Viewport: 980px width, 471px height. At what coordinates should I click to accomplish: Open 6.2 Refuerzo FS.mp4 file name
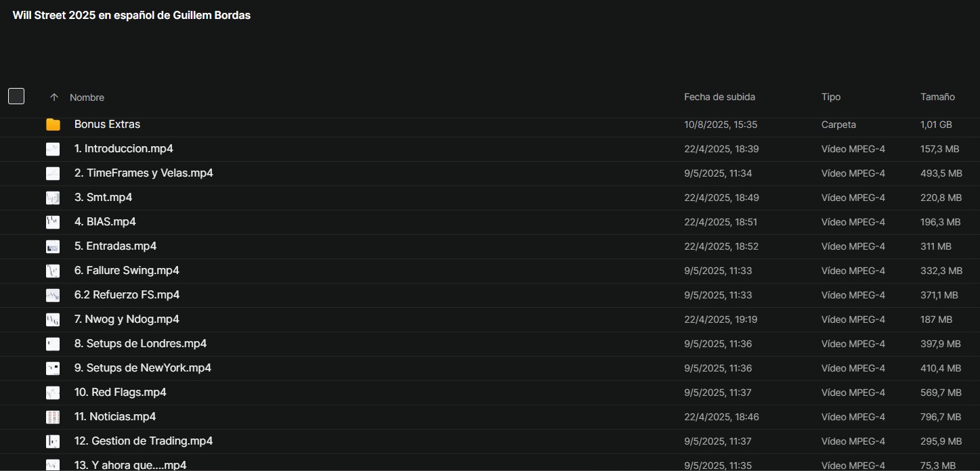127,295
